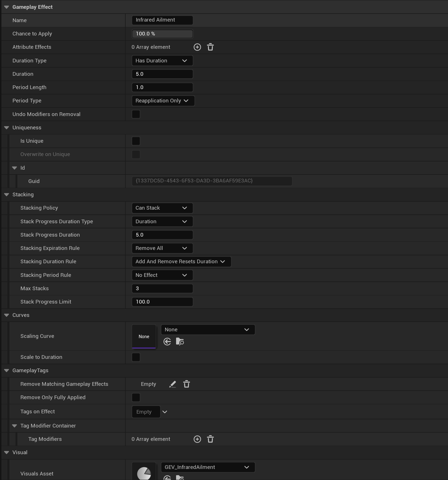The height and width of the screenshot is (480, 448).
Task: Enable the Is Unique checkbox
Action: [x=136, y=141]
